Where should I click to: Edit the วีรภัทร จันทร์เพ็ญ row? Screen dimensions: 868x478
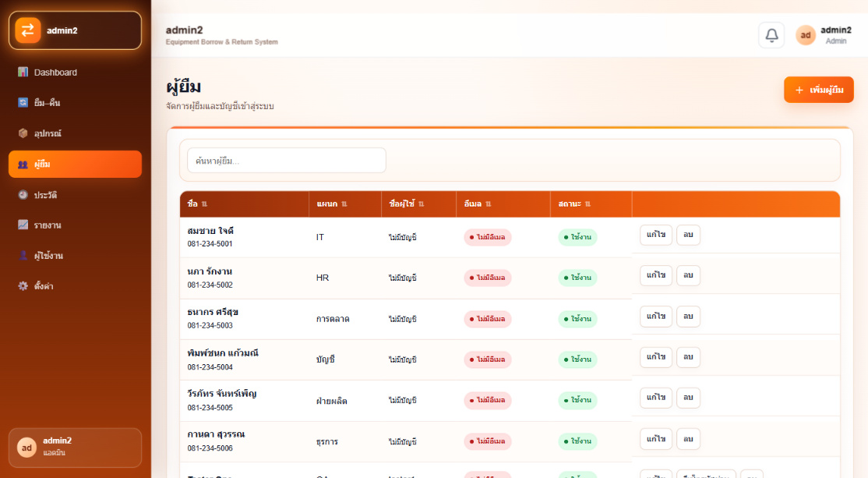[656, 398]
